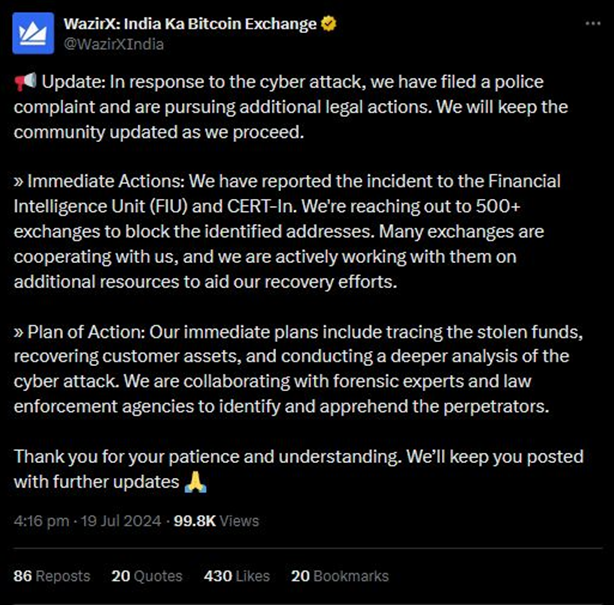The image size is (614, 605).
Task: Click the folded hands emoji
Action: 196,483
